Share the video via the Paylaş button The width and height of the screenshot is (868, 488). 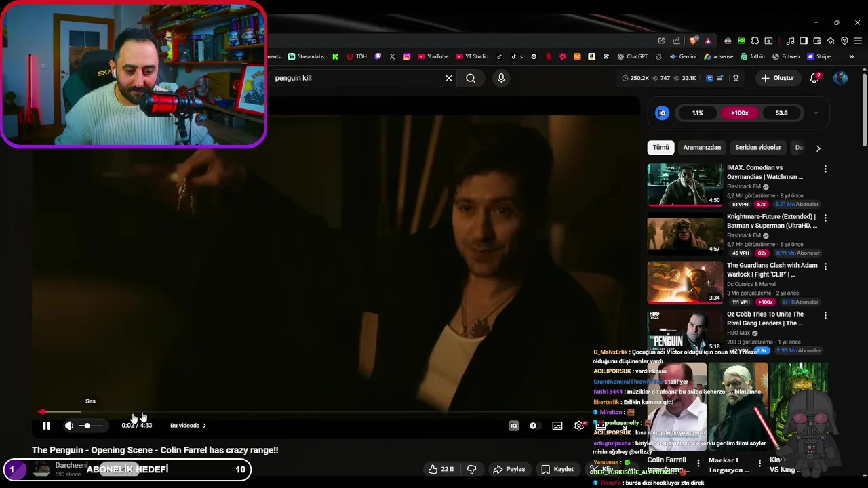point(509,469)
